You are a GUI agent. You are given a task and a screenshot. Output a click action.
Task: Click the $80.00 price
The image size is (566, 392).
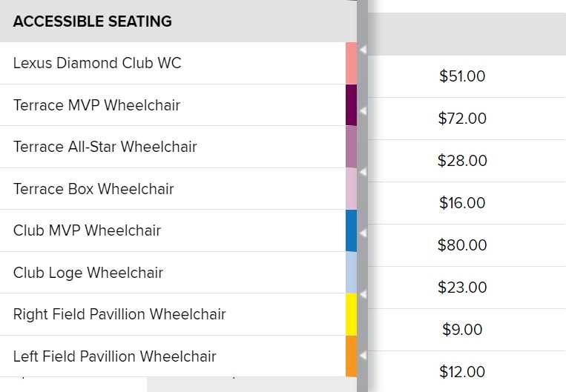pos(462,245)
